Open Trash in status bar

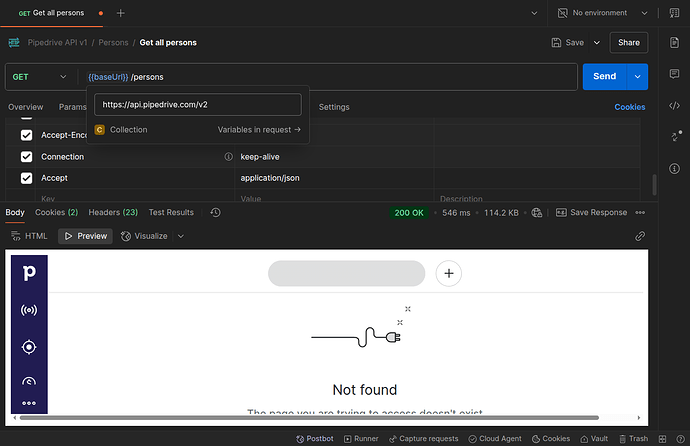click(x=634, y=439)
